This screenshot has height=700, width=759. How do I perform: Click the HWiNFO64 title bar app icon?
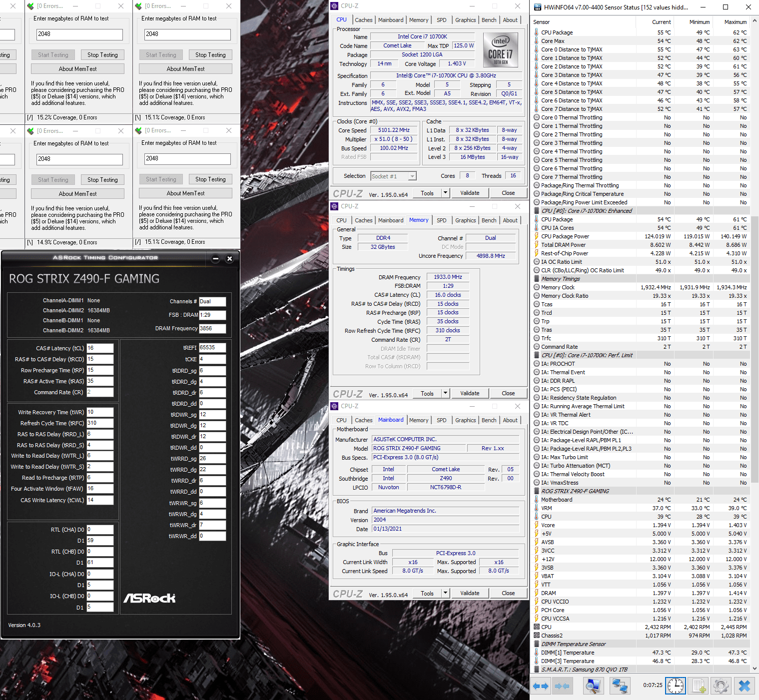pos(537,7)
